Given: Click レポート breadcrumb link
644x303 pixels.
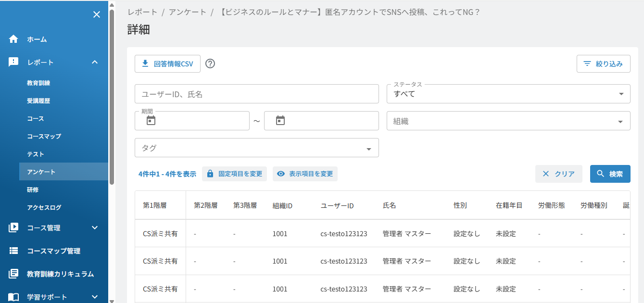Looking at the screenshot, I should 142,12.
